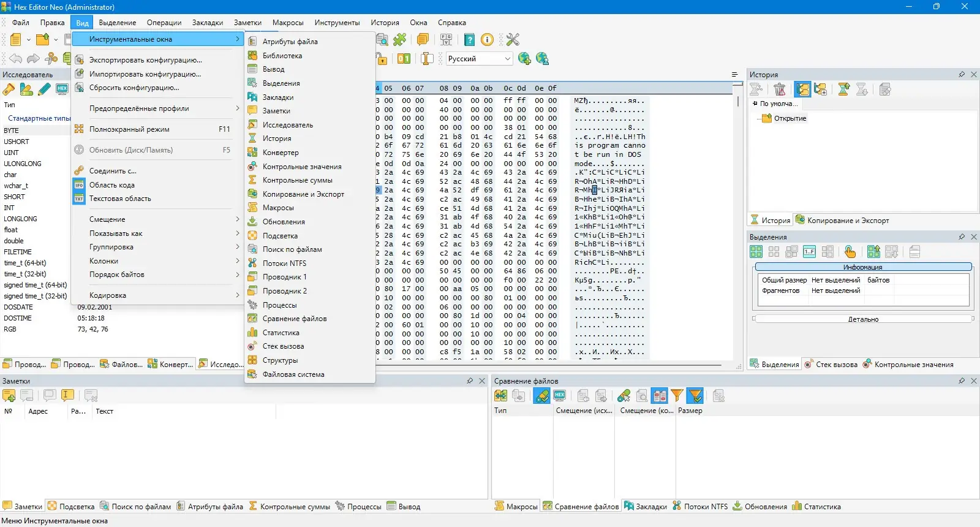Open the Полноэкранный режим menu entry
The height and width of the screenshot is (527, 980).
[129, 129]
